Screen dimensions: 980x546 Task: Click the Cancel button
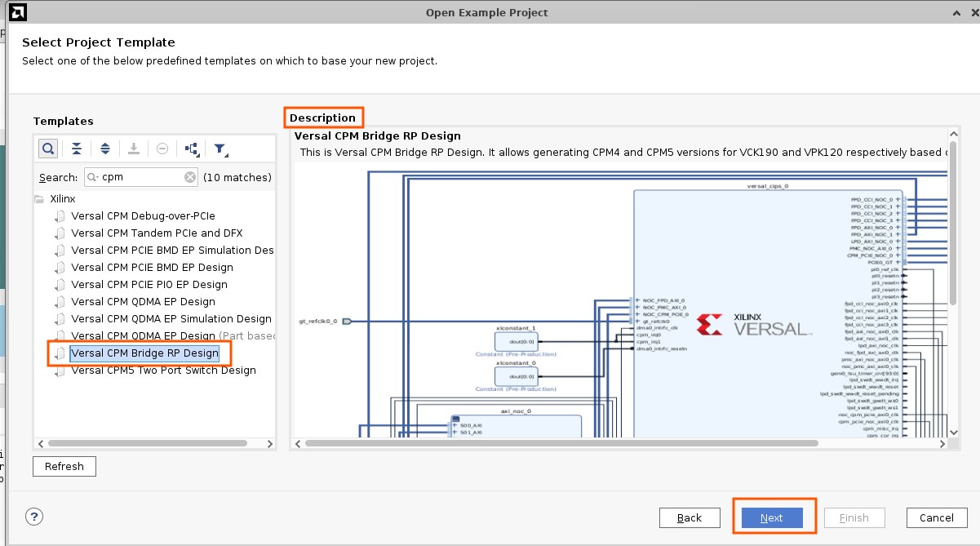[936, 517]
